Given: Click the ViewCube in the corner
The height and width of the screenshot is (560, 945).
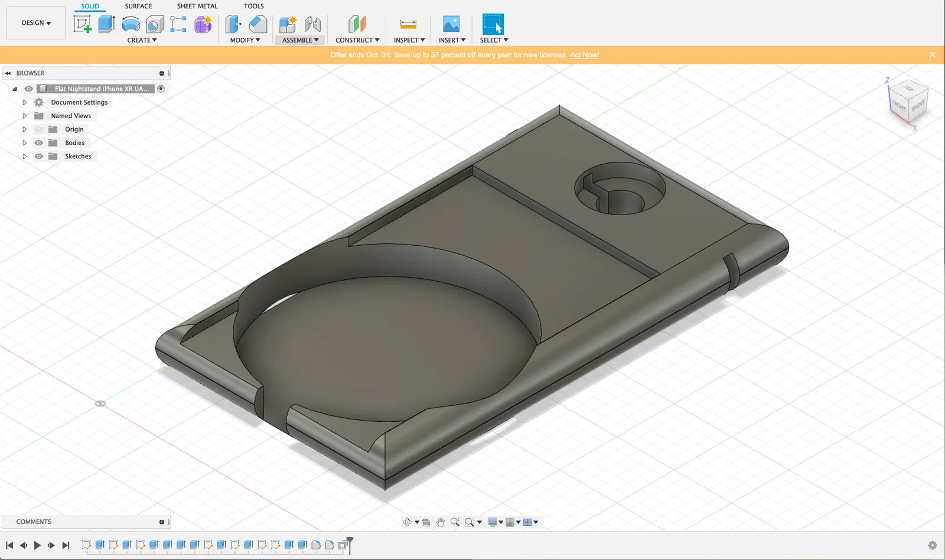Looking at the screenshot, I should [x=908, y=100].
